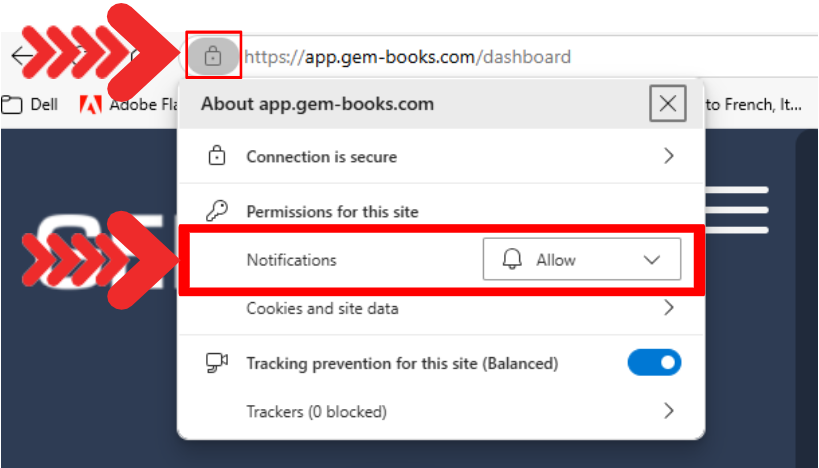Click the lock icon beside Connection is secure
The image size is (819, 468).
pyautogui.click(x=216, y=157)
